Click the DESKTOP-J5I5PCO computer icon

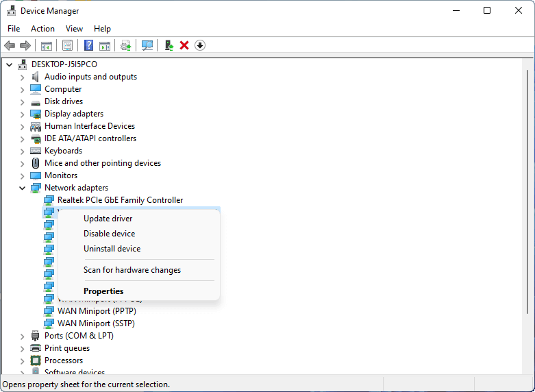pyautogui.click(x=23, y=64)
